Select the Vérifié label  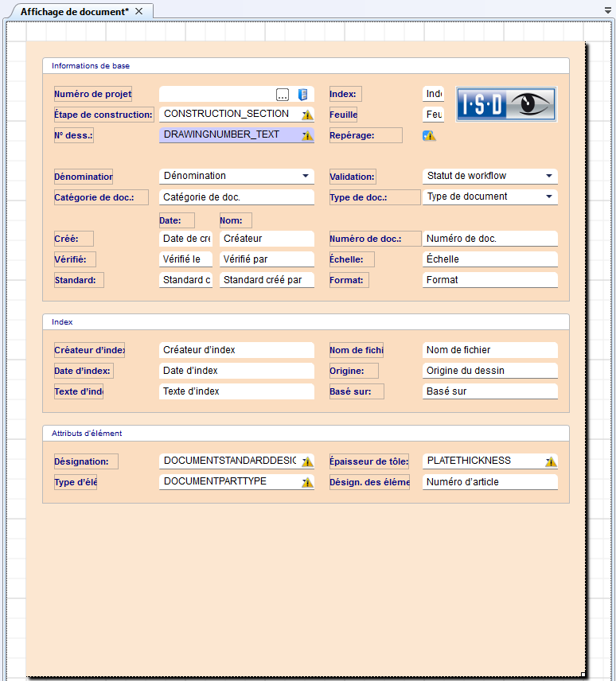click(75, 259)
